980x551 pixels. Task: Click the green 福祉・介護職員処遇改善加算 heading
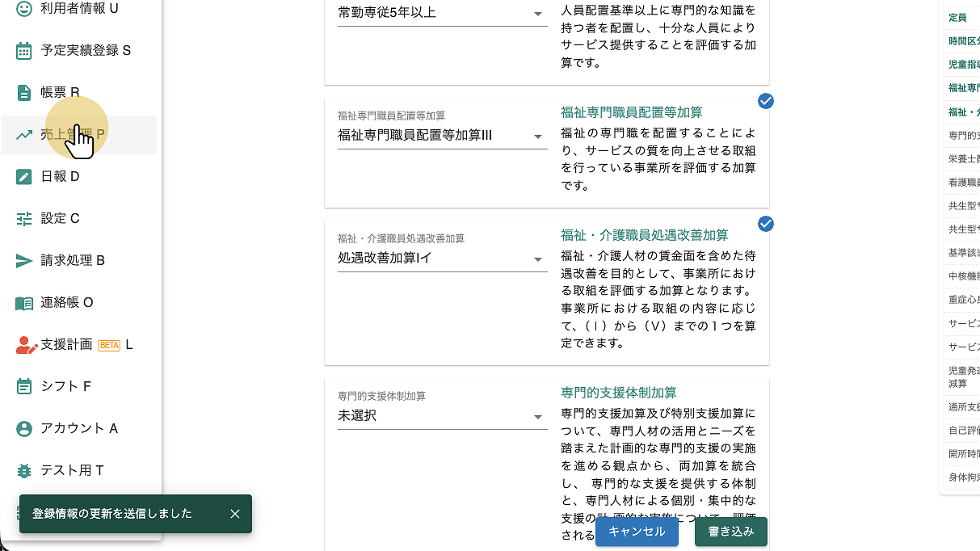click(645, 235)
